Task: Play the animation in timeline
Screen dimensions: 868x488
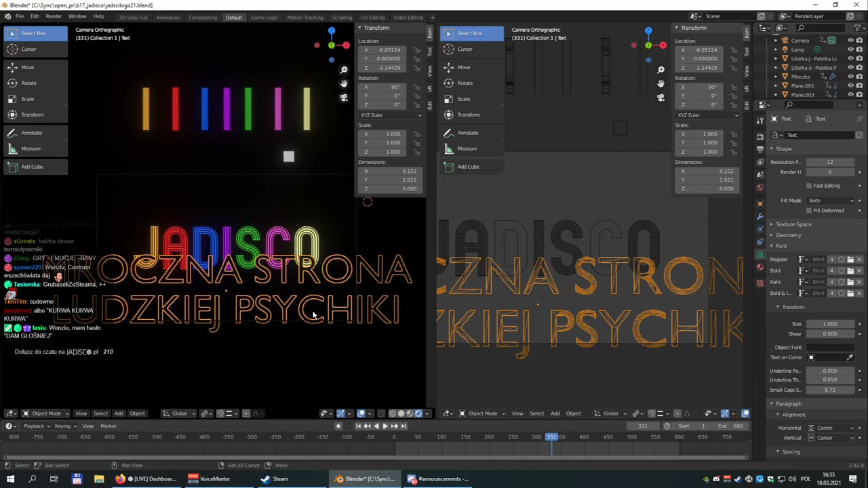Action: coord(385,426)
